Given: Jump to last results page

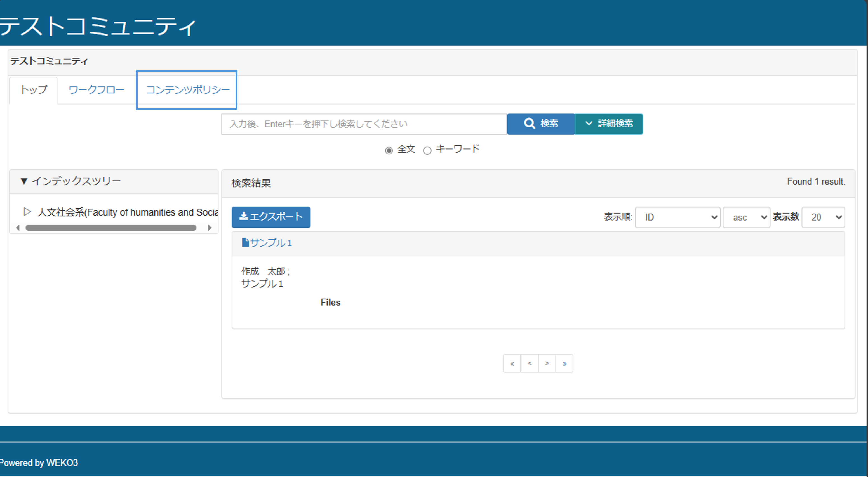Looking at the screenshot, I should [564, 363].
